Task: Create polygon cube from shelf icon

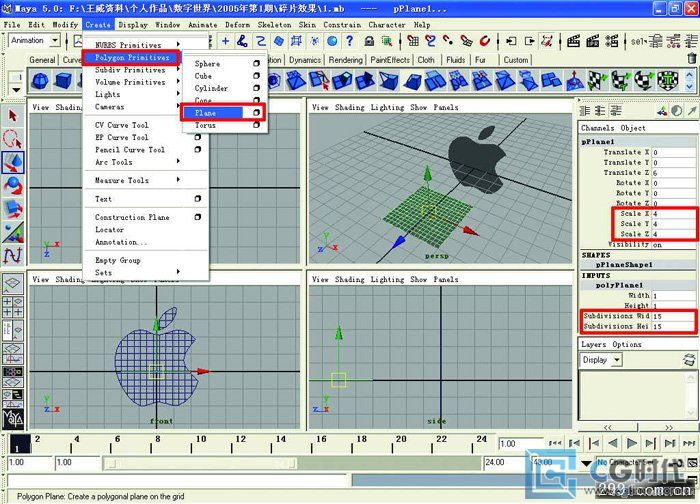Action: coord(63,81)
